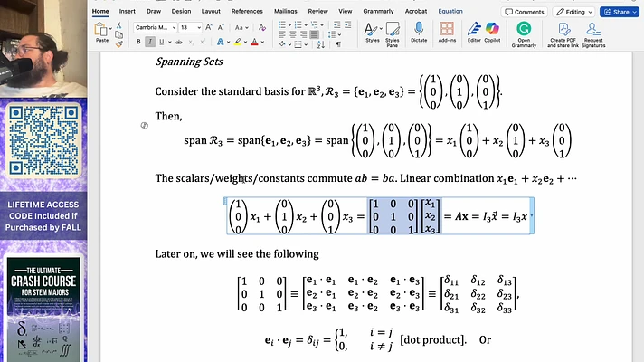Image resolution: width=644 pixels, height=362 pixels.
Task: Align text right
Action: (304, 34)
